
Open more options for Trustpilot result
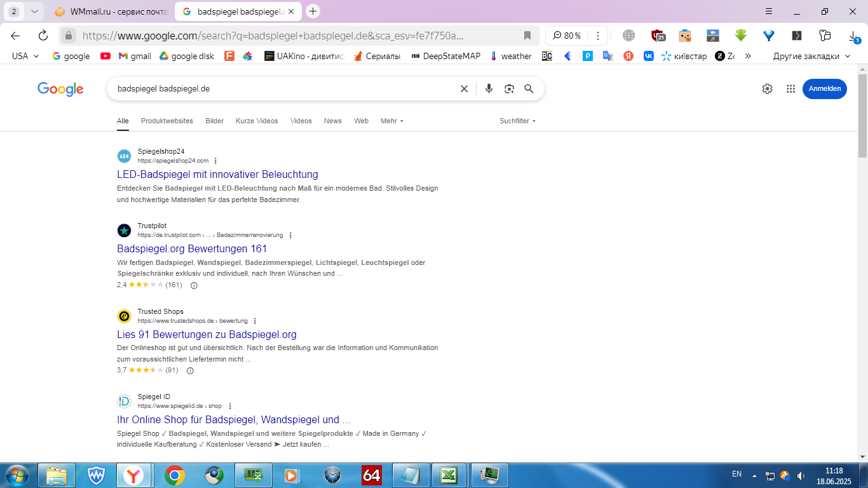[x=290, y=235]
